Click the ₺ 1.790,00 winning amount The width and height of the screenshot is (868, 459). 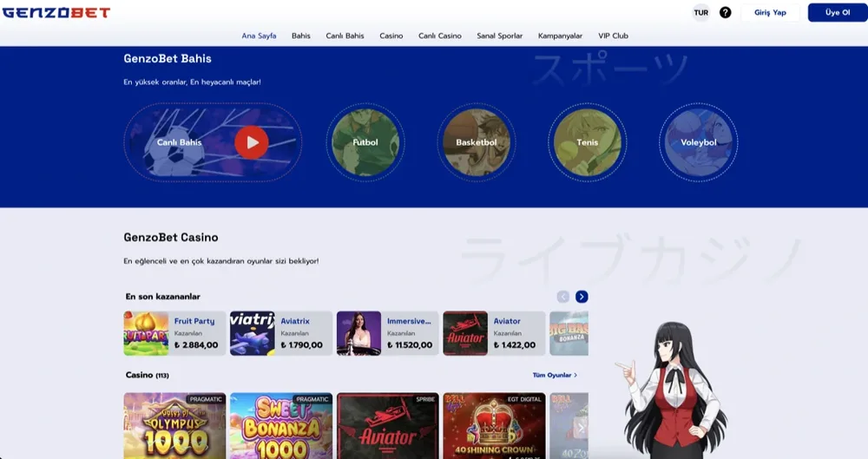302,345
